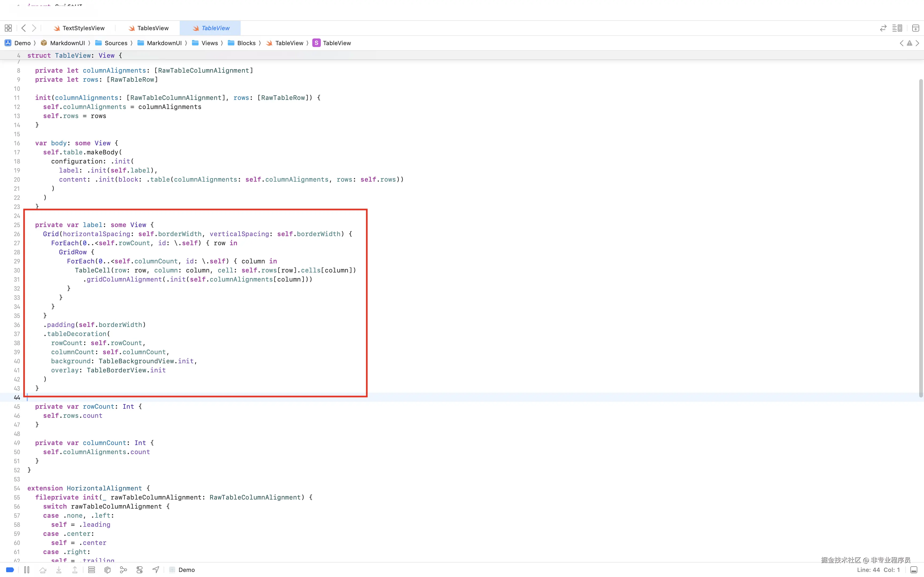Click the editor vertical scrollbar
This screenshot has height=577, width=924.
pyautogui.click(x=921, y=237)
